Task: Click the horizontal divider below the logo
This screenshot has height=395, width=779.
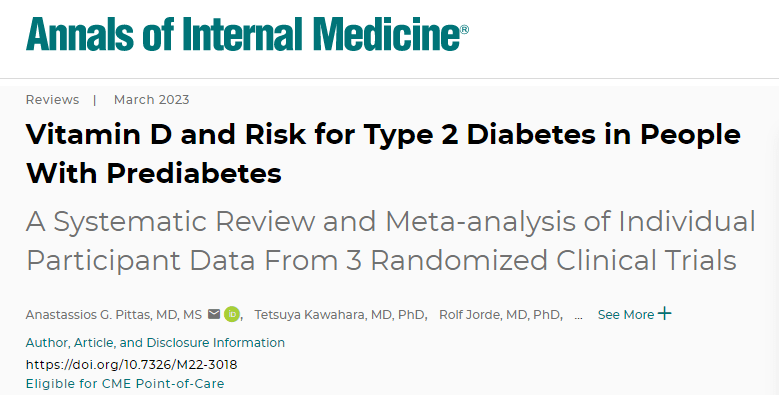Action: pyautogui.click(x=390, y=79)
